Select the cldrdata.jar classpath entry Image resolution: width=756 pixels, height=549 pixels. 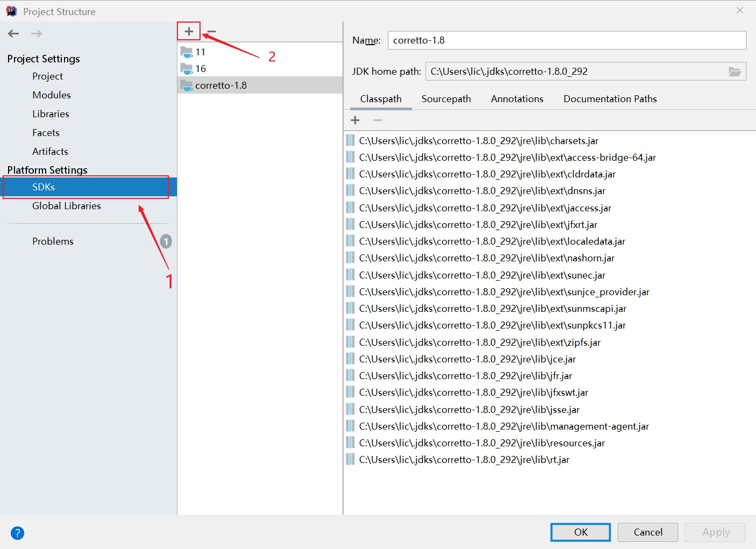[550, 174]
